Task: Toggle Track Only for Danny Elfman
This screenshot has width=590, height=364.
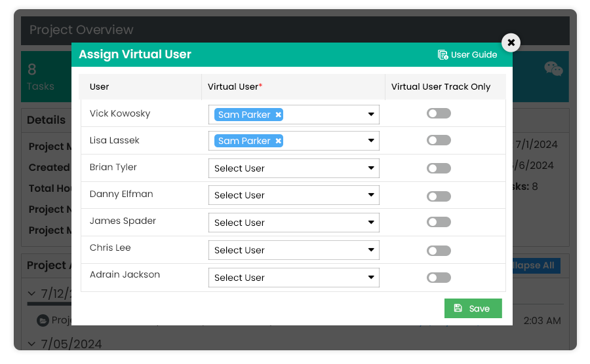Action: 439,196
